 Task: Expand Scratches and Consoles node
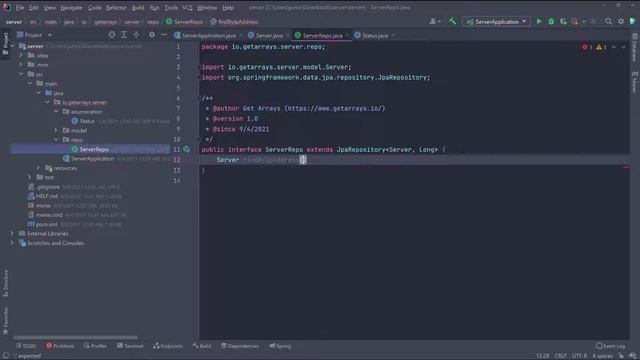pos(12,243)
